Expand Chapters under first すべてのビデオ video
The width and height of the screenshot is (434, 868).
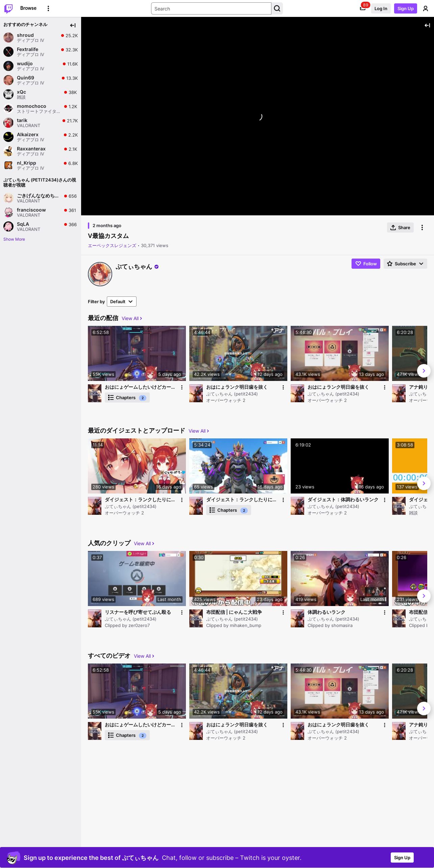point(127,736)
